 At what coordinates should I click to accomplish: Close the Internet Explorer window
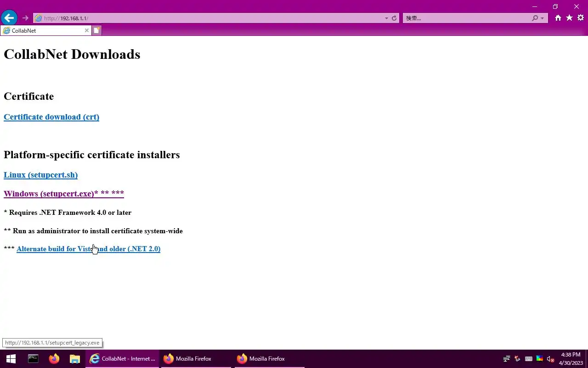[577, 6]
